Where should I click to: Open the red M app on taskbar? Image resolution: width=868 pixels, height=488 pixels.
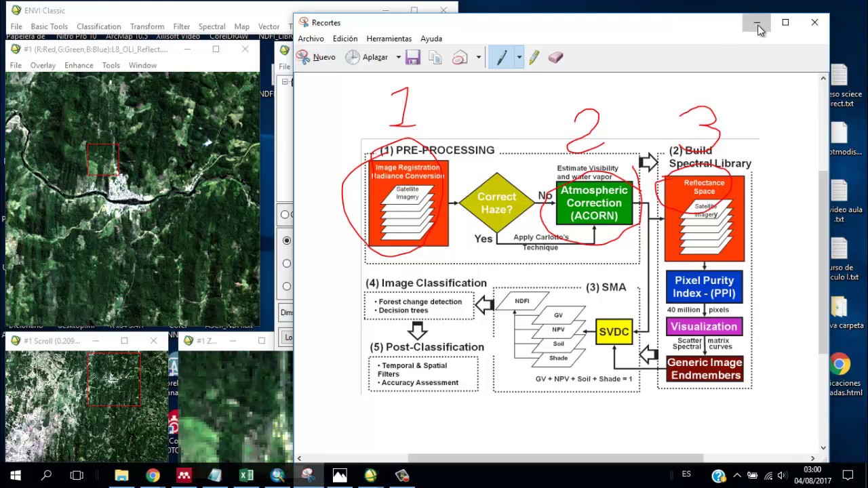pos(184,475)
